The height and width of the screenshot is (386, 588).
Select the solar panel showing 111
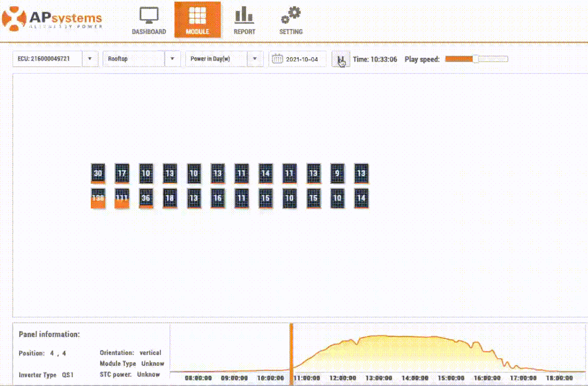[x=122, y=198]
